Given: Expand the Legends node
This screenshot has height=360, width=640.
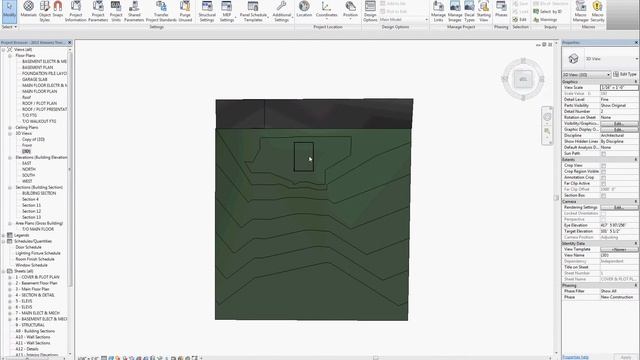Looking at the screenshot, I should (4, 236).
